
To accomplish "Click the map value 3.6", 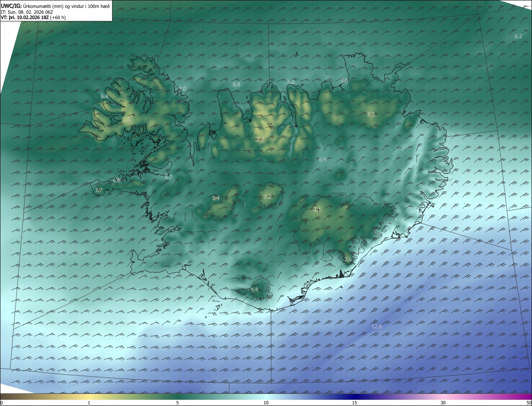I will point(348,259).
